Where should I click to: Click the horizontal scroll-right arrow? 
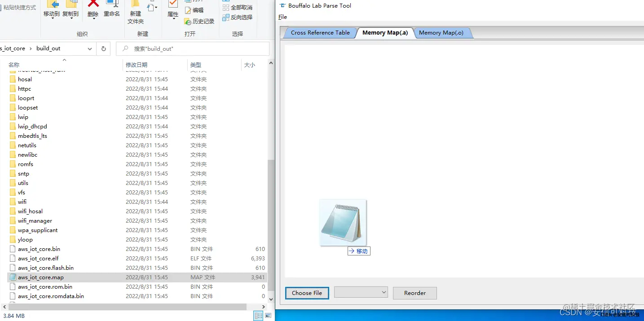[264, 307]
